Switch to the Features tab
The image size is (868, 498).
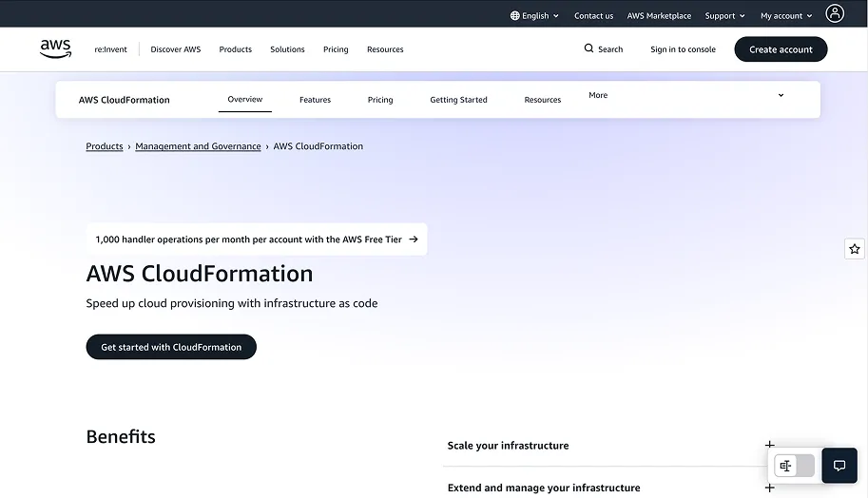point(315,100)
